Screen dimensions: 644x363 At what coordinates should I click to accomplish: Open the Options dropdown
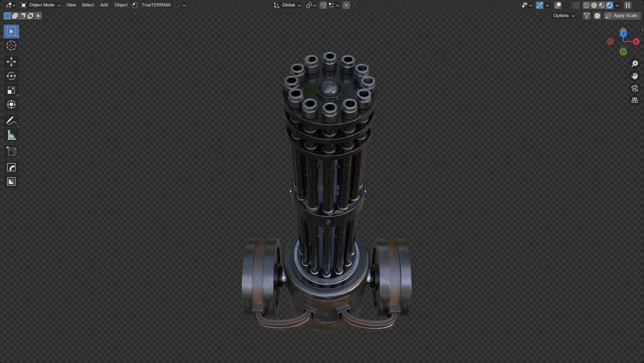pyautogui.click(x=564, y=16)
